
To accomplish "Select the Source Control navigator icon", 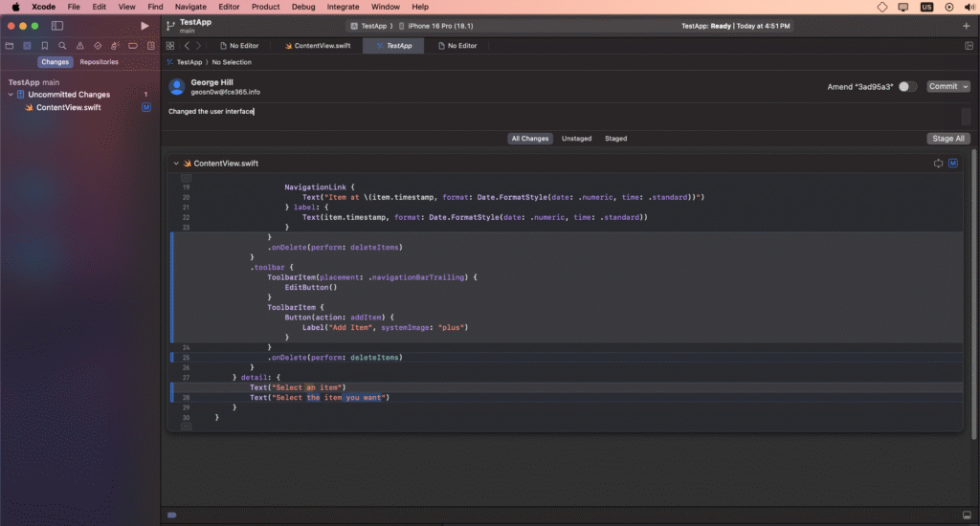I will (27, 46).
